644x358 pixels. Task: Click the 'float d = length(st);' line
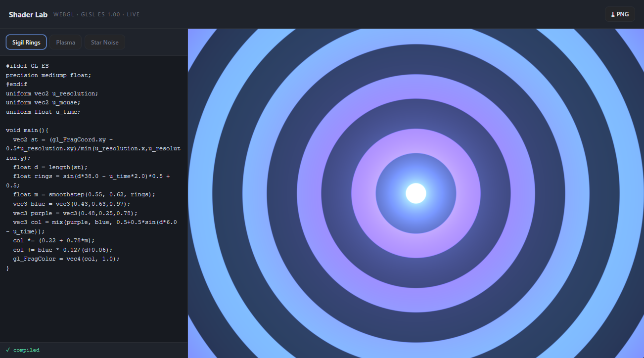point(50,167)
